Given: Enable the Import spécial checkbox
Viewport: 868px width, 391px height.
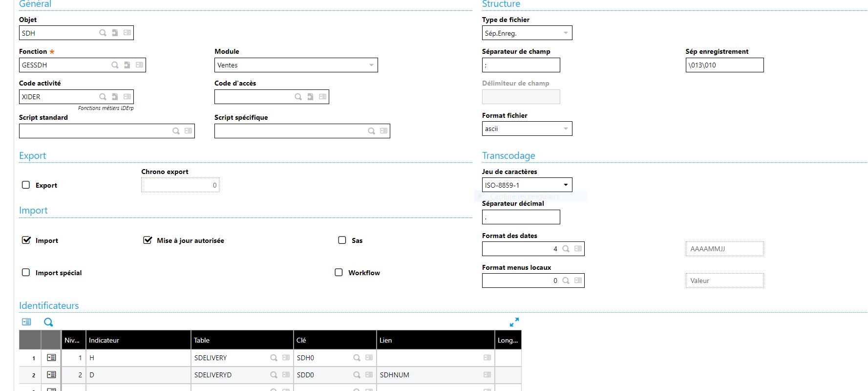Looking at the screenshot, I should click(x=26, y=272).
